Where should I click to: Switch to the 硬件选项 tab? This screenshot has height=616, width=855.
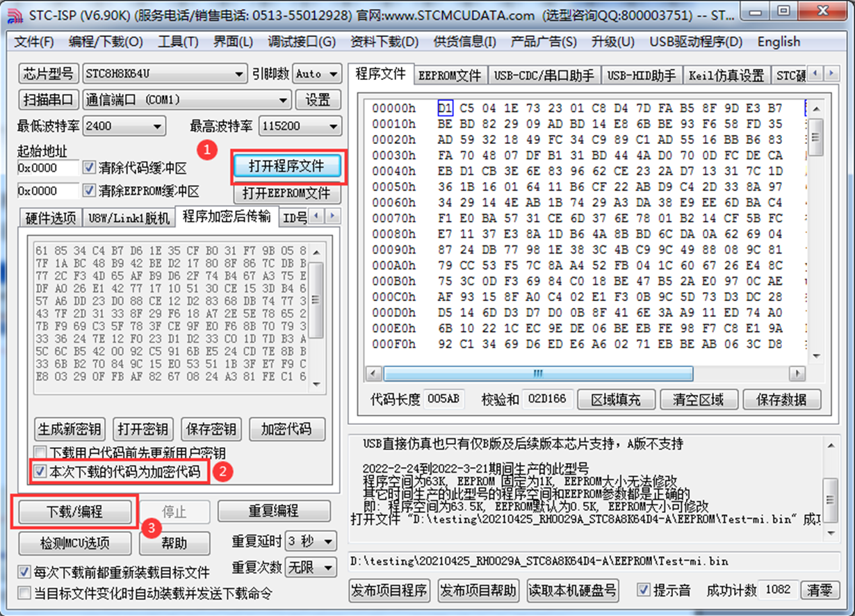click(51, 218)
